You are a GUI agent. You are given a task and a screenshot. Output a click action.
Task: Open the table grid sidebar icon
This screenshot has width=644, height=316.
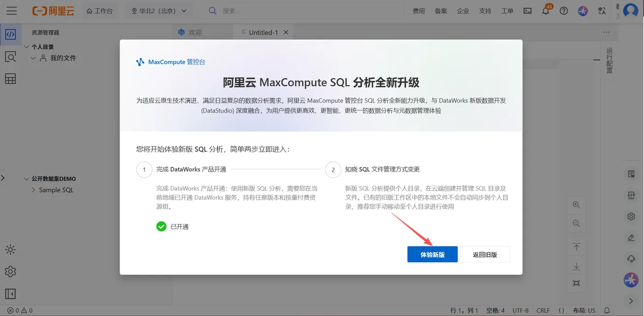(x=10, y=79)
